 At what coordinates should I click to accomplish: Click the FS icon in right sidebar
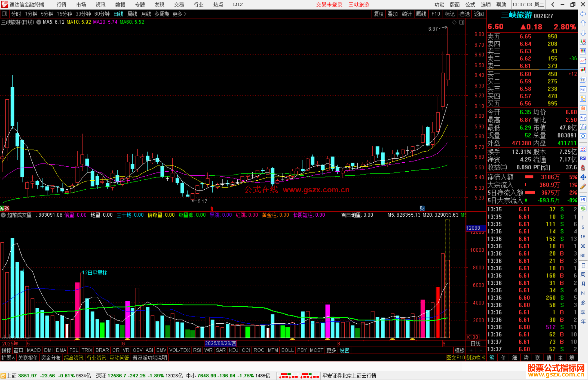click(583, 199)
